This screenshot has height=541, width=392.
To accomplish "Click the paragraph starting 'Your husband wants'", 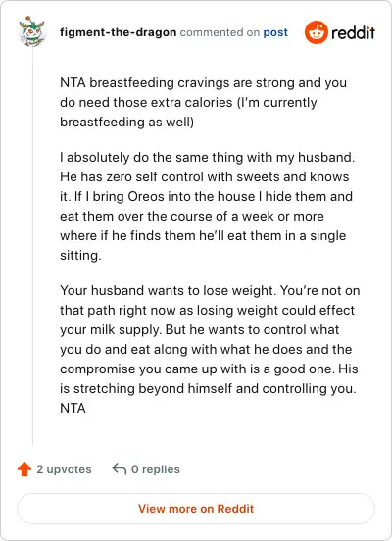I will 210,349.
